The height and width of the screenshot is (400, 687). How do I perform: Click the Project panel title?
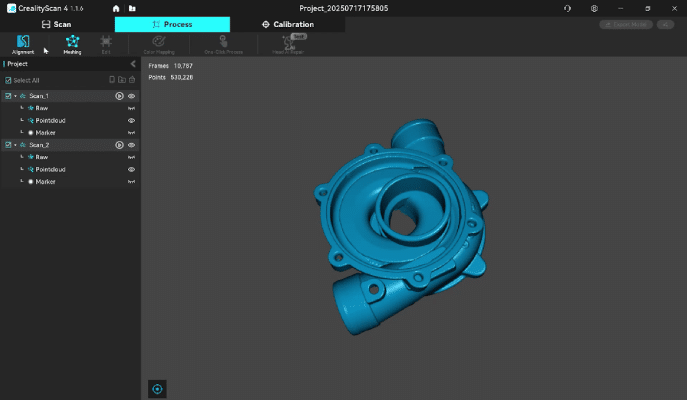coord(17,64)
